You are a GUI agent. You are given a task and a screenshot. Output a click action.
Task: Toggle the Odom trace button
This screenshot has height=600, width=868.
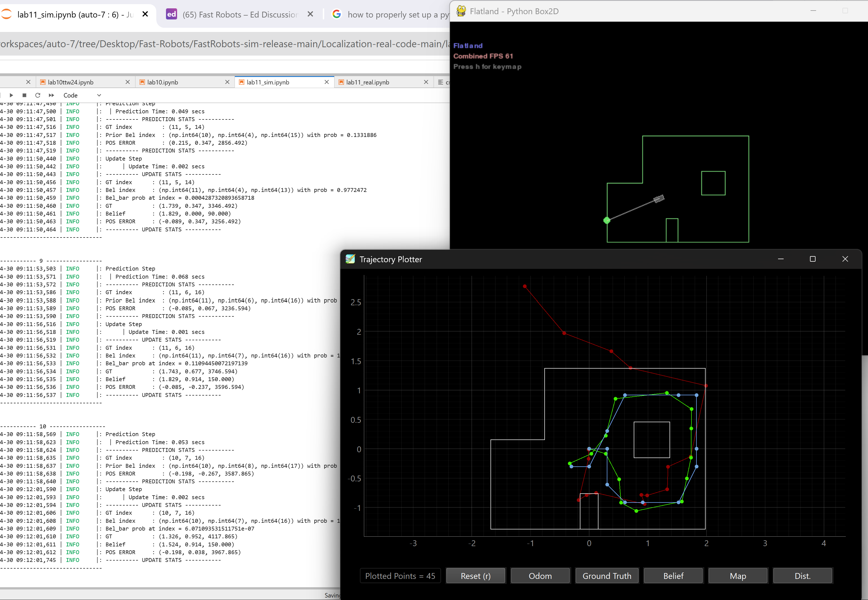[x=540, y=576]
